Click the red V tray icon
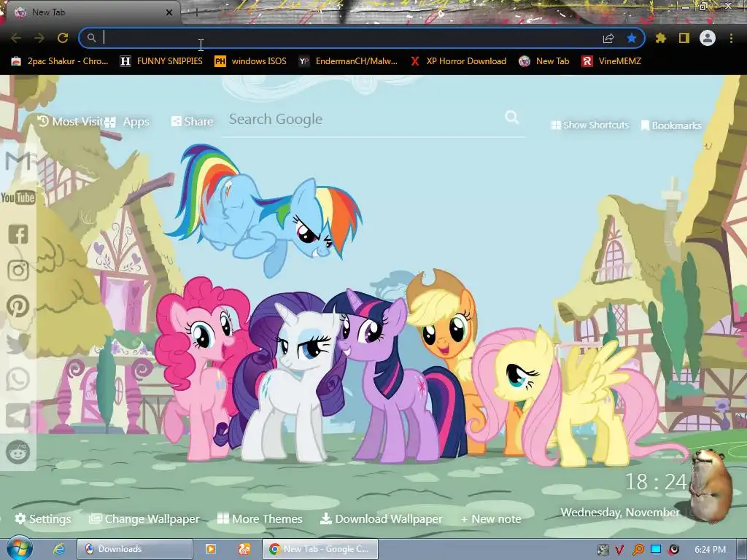Screen dimensions: 747x560 (619, 550)
